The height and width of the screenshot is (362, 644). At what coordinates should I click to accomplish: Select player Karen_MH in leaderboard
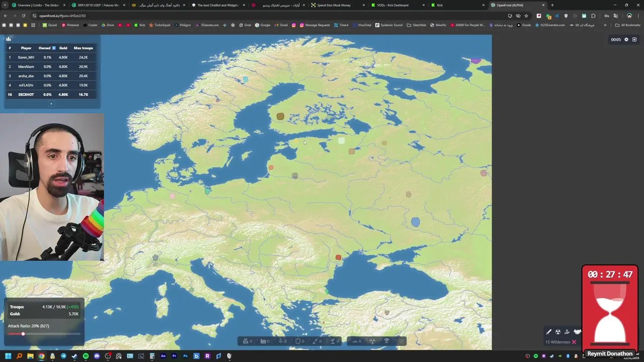(26, 57)
